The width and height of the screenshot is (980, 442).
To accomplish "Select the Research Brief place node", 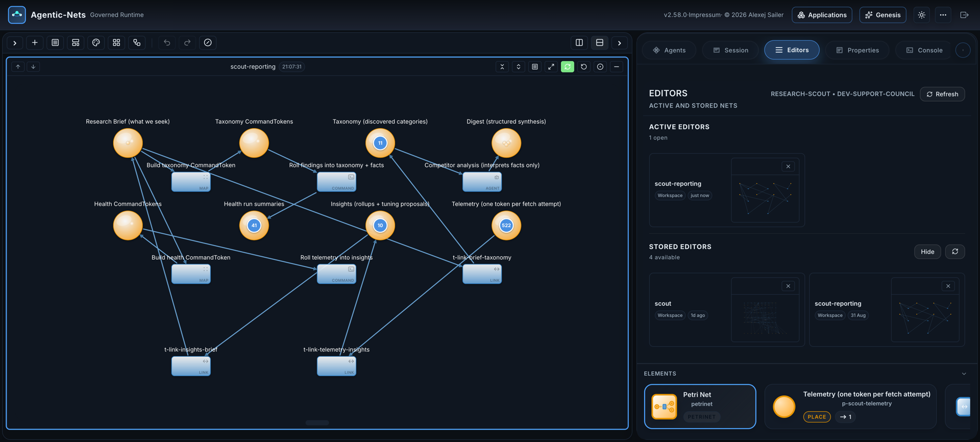I will (128, 143).
